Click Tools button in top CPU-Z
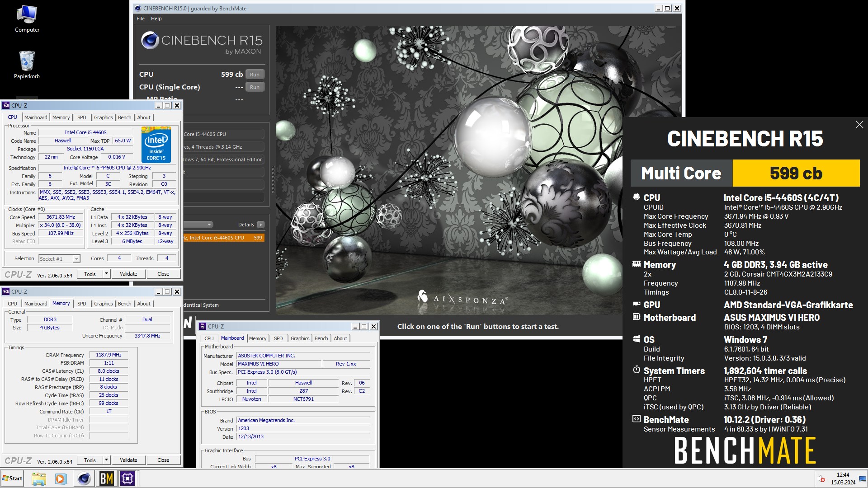Viewport: 868px width, 488px height. pyautogui.click(x=90, y=273)
